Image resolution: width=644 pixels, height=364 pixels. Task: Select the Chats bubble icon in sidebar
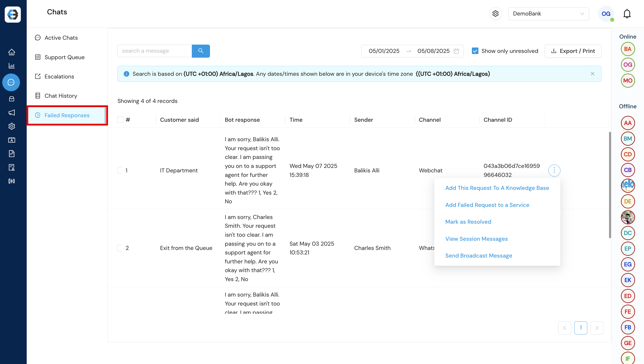(11, 82)
